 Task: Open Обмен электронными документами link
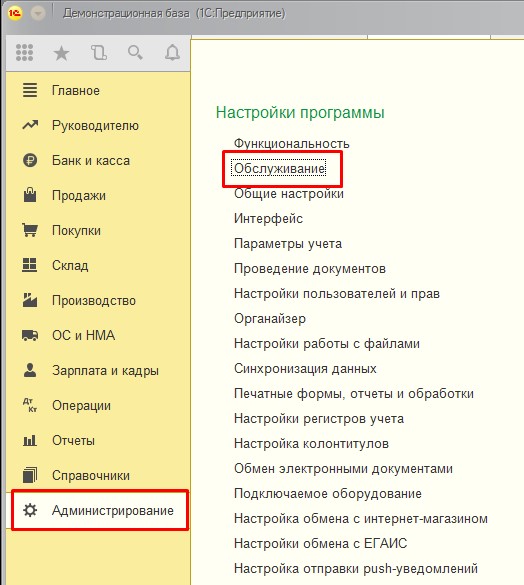pyautogui.click(x=343, y=469)
